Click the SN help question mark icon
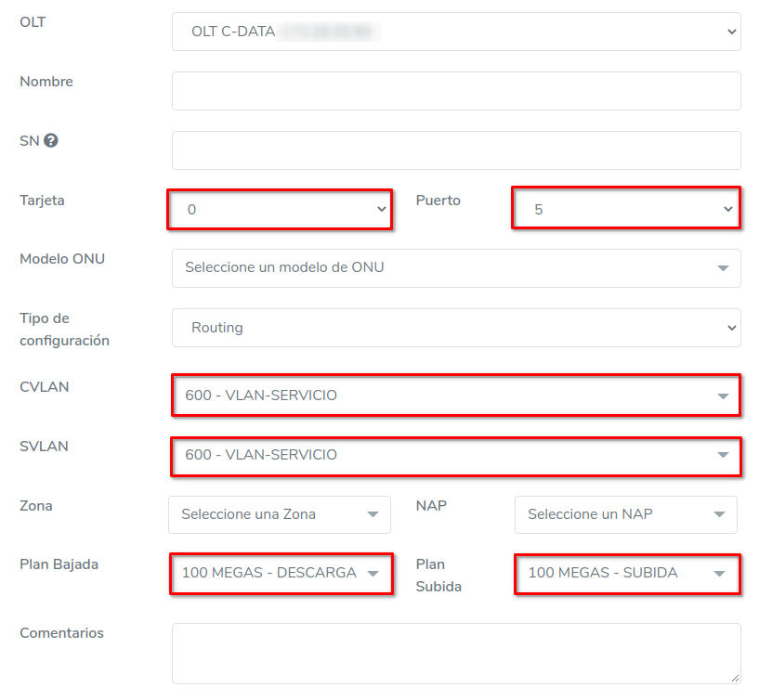This screenshot has width=772, height=700. pos(51,141)
